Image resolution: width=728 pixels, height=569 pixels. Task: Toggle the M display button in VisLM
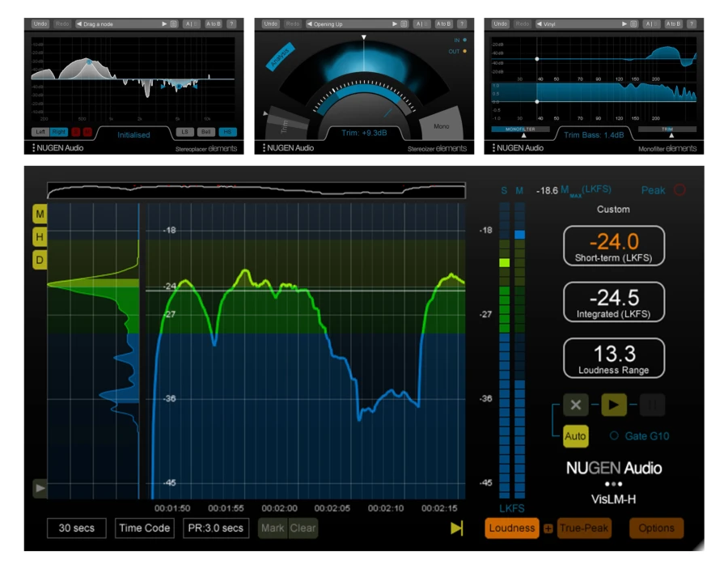click(40, 214)
